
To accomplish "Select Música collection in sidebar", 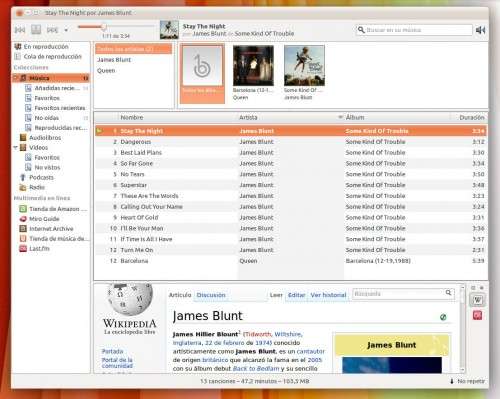I will [x=51, y=78].
